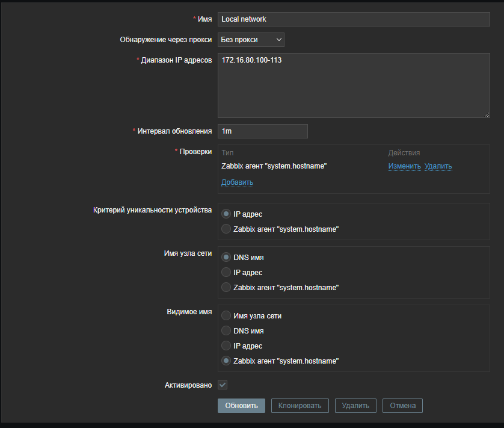Click the 'Добавить' link to add a check
Viewport: 504px width, 428px height.
tap(237, 182)
